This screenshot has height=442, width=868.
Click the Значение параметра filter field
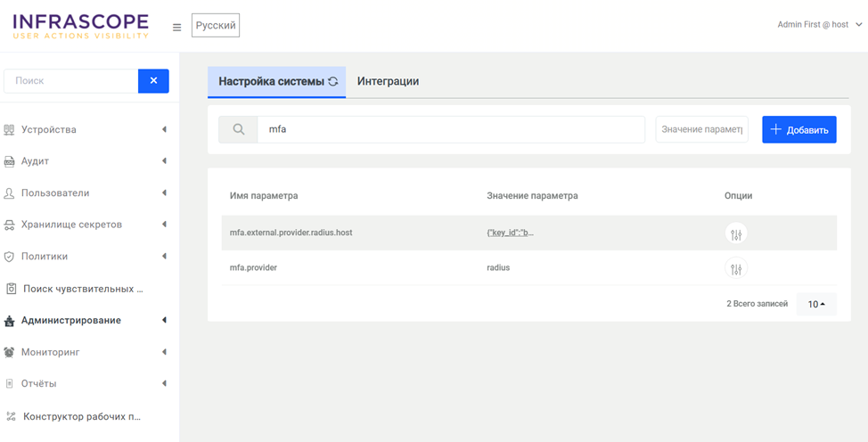tap(701, 129)
